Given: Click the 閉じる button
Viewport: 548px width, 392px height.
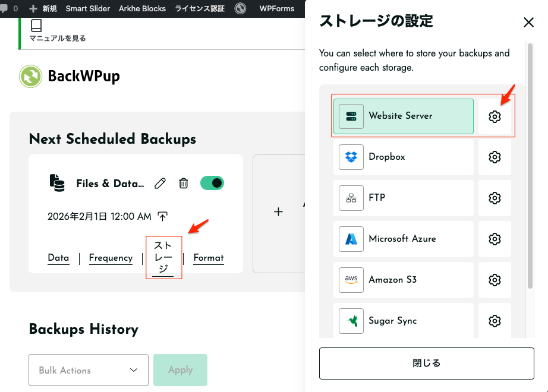Looking at the screenshot, I should [426, 363].
